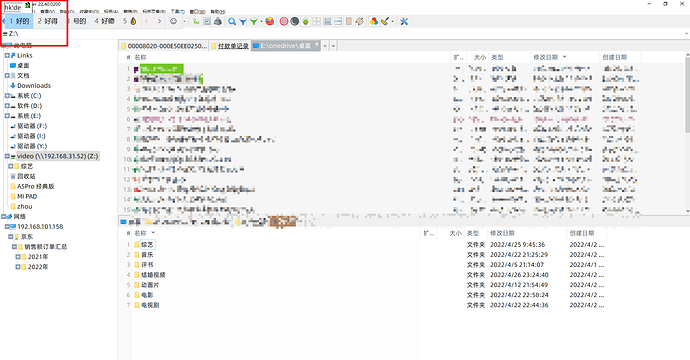690x360 pixels.
Task: Select 桌面 in the folder tree
Action: pos(23,66)
